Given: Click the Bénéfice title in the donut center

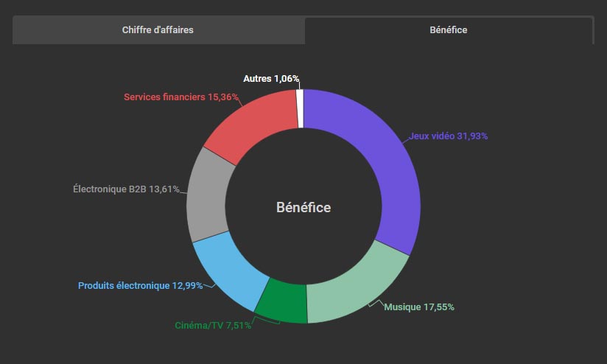Looking at the screenshot, I should coord(303,208).
